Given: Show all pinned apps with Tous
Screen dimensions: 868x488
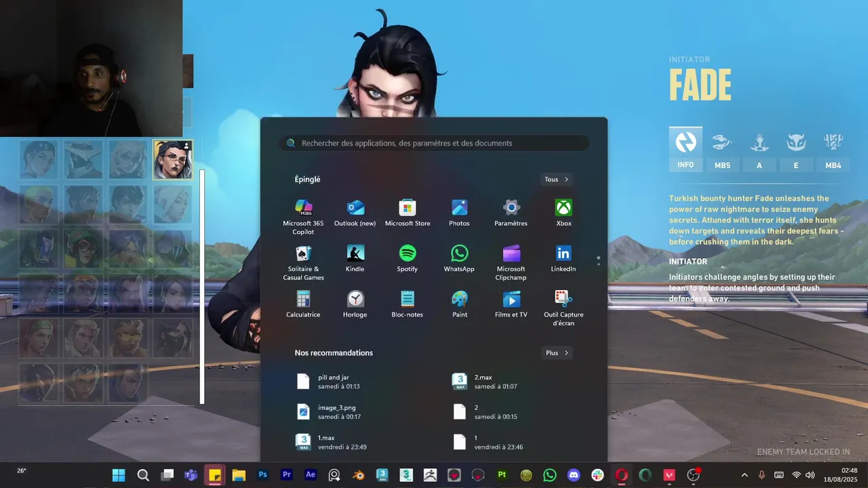Looking at the screenshot, I should (x=557, y=180).
